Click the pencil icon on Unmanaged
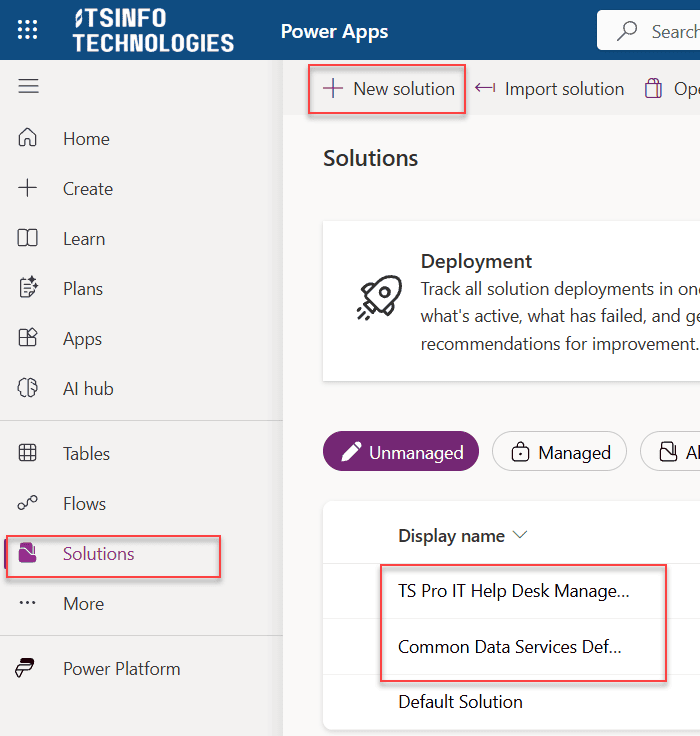The height and width of the screenshot is (736, 700). click(351, 452)
